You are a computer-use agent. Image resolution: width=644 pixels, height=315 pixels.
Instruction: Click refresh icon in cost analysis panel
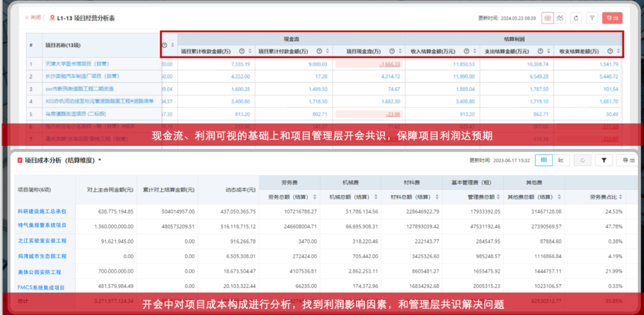[583, 160]
